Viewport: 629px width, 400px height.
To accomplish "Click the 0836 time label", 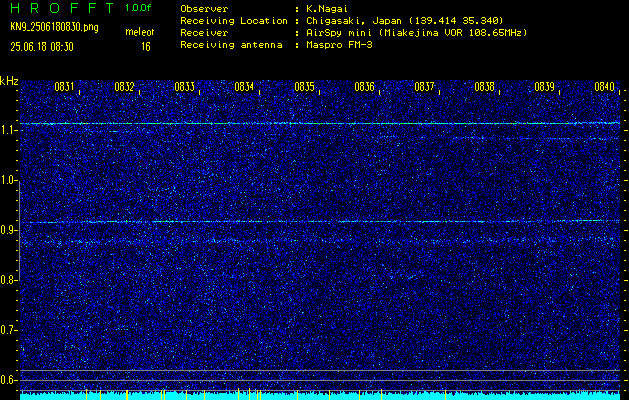I will pyautogui.click(x=364, y=87).
